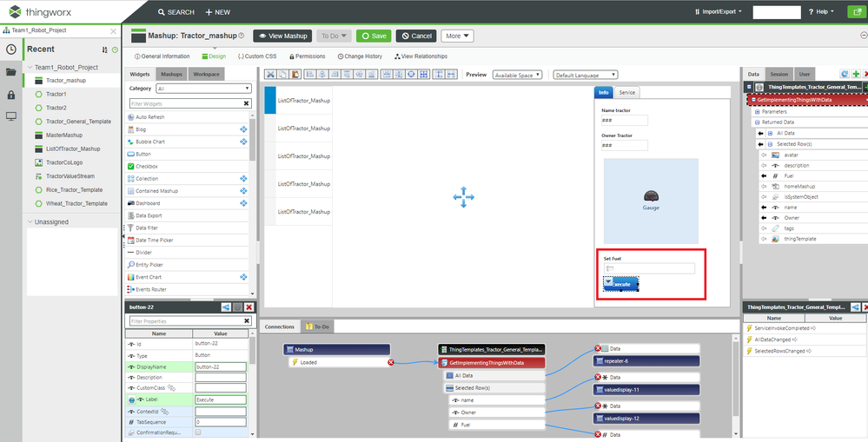Remove button-22 with the red X icon
868x442 pixels.
click(249, 307)
